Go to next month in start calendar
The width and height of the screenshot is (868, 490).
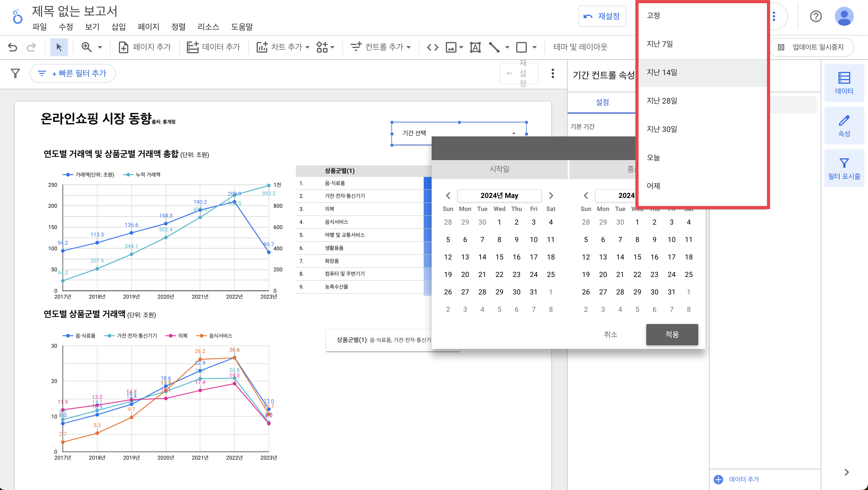click(551, 196)
